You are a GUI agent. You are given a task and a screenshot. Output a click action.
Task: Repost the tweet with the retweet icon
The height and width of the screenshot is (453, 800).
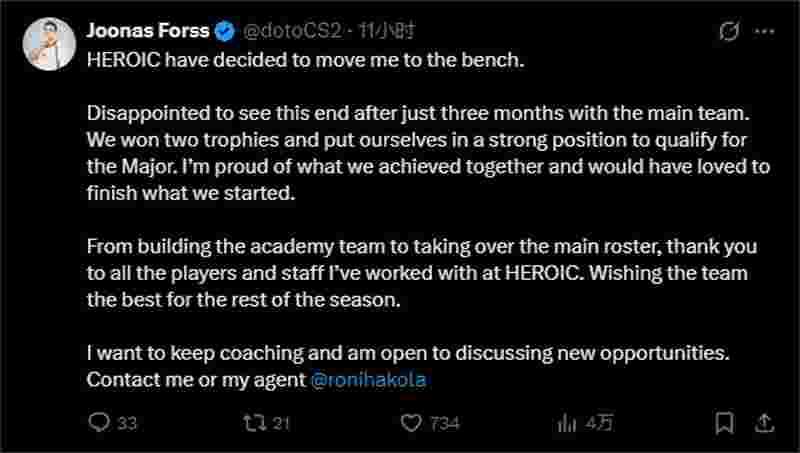[x=254, y=422]
